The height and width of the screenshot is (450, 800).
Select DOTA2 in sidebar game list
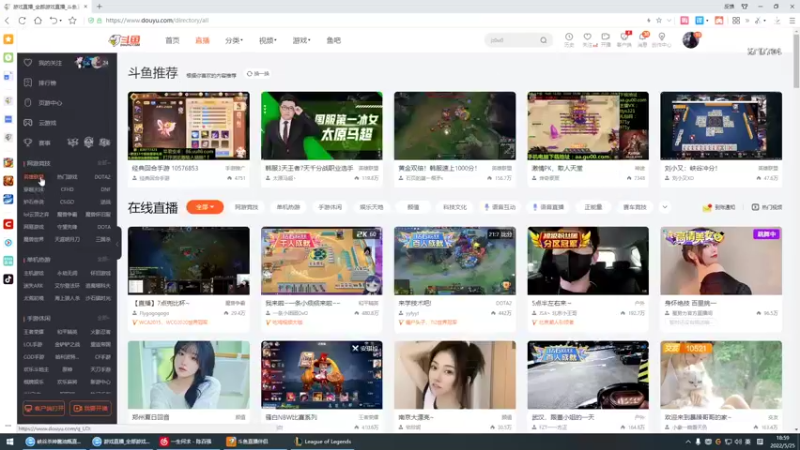pos(103,177)
